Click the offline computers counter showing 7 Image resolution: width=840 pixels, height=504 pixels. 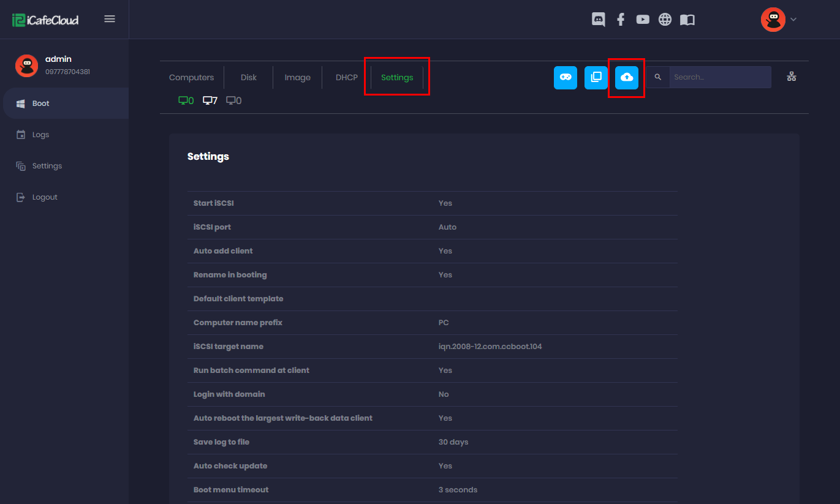pyautogui.click(x=210, y=100)
